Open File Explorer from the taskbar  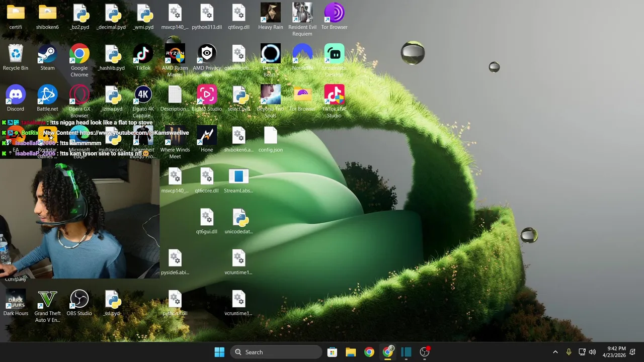click(351, 352)
